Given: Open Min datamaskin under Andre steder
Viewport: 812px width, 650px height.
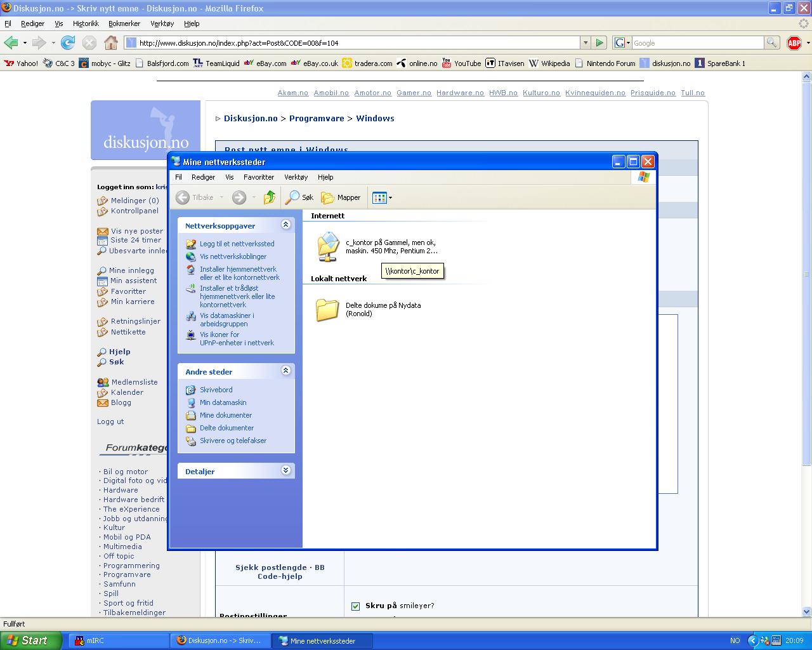Looking at the screenshot, I should (x=223, y=402).
